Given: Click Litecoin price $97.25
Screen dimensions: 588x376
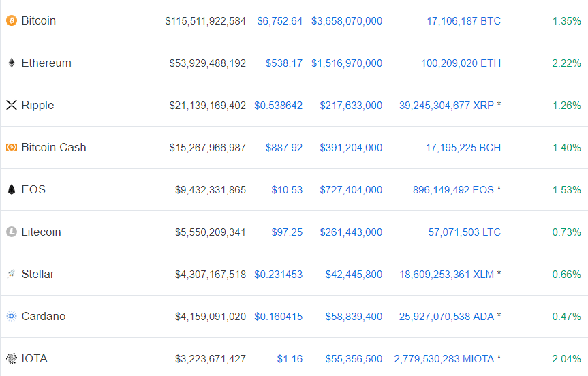Looking at the screenshot, I should point(287,232).
